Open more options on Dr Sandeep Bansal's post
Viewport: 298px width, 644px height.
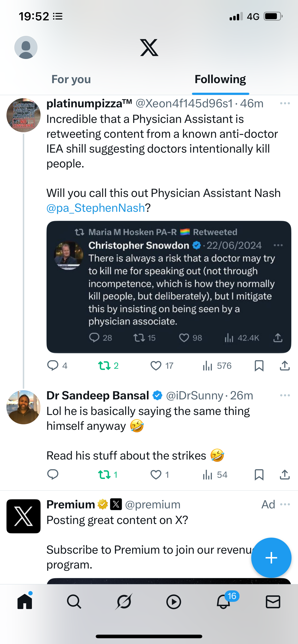tap(285, 396)
